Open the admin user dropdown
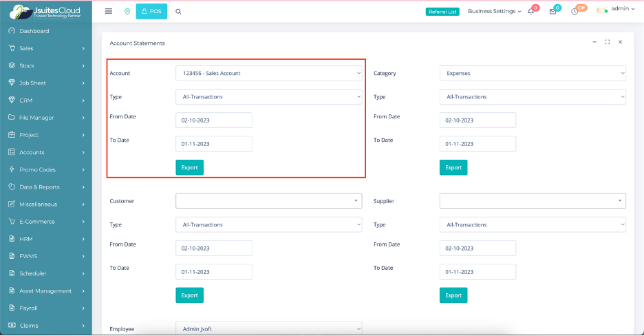Screen dimensions: 644x336 [x=616, y=10]
